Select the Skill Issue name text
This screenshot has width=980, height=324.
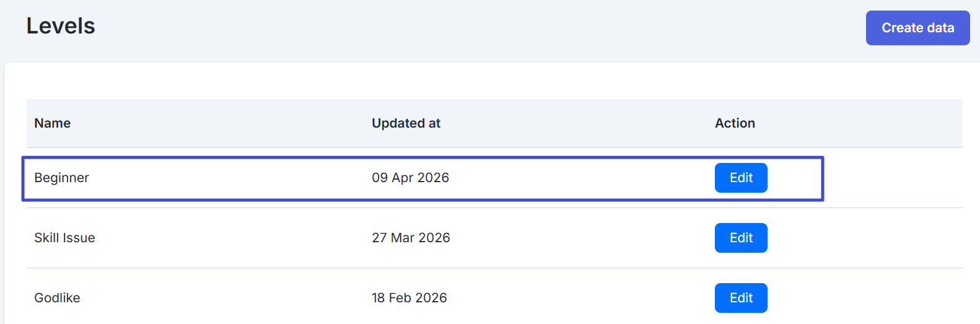64,238
